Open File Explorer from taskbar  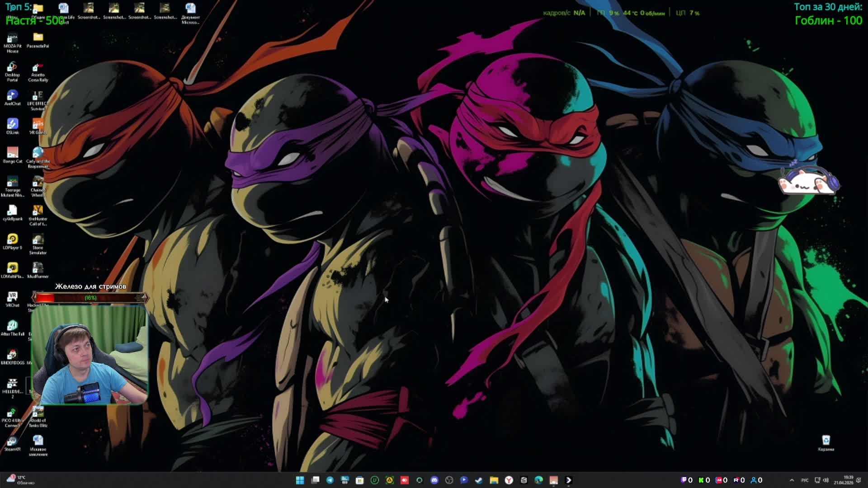(494, 480)
